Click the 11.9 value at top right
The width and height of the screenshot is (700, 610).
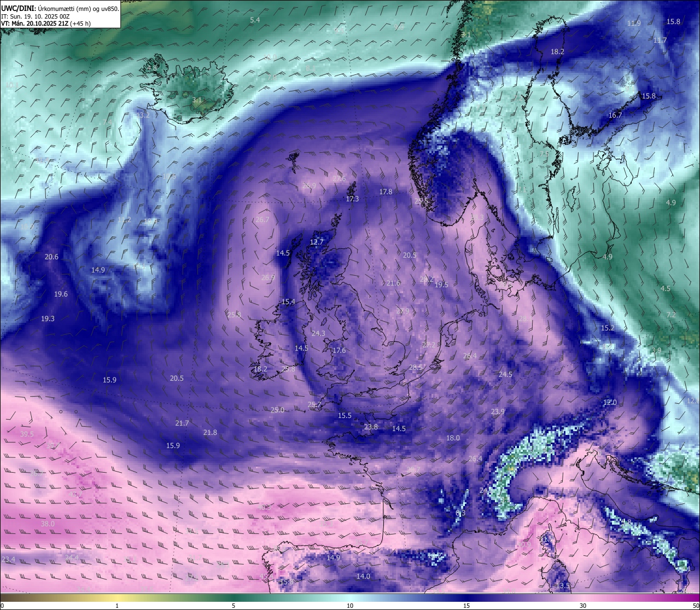click(x=634, y=23)
